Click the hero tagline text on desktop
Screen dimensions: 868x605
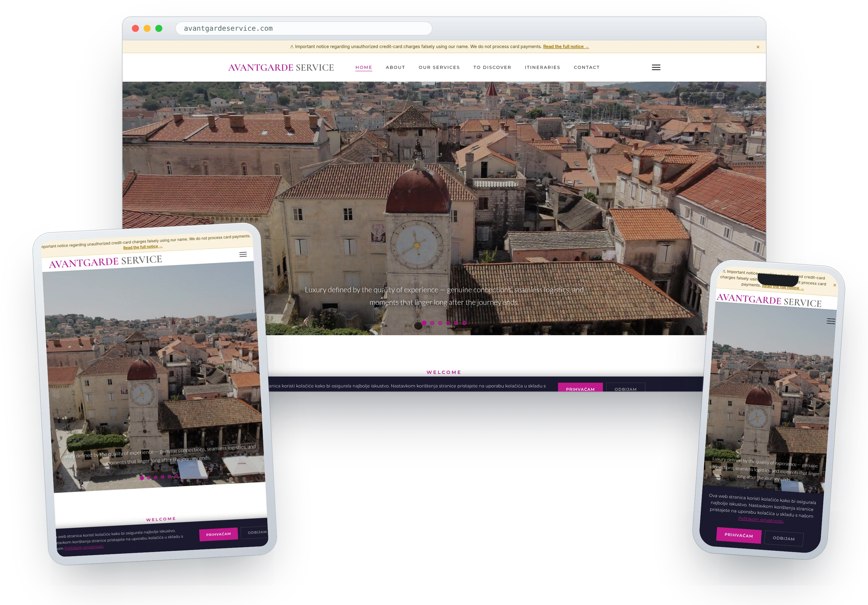coord(444,296)
